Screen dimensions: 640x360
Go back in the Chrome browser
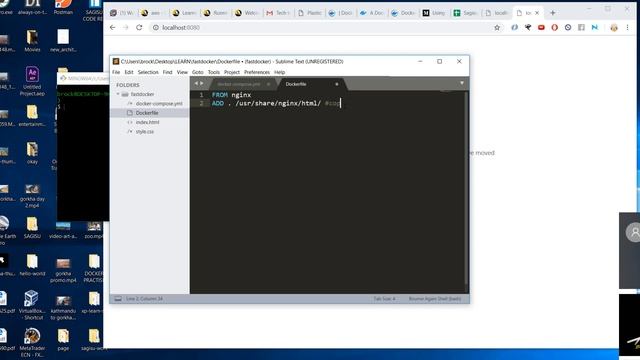[x=113, y=27]
